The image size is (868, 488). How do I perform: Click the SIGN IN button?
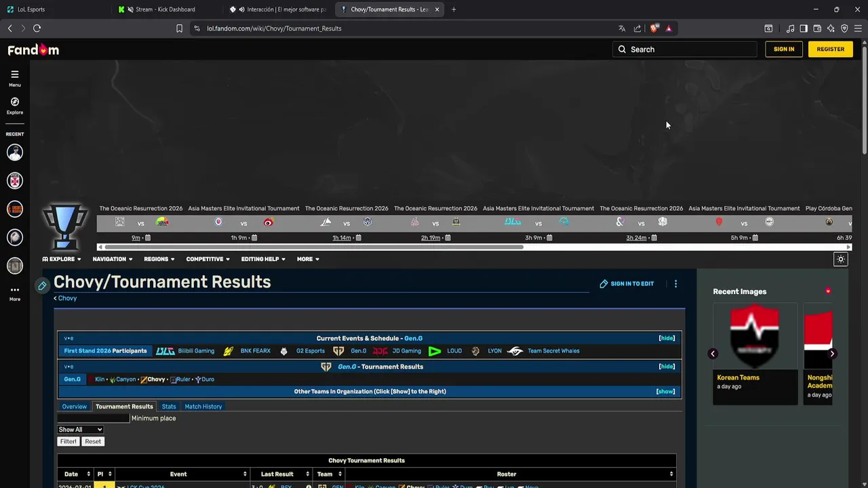click(784, 49)
